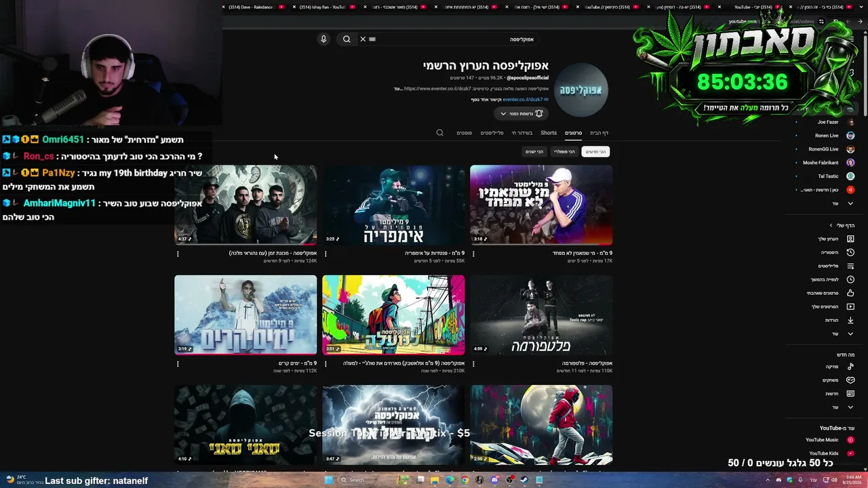Switch to the דף הבית channel tab
Image resolution: width=868 pixels, height=488 pixels.
coord(599,133)
